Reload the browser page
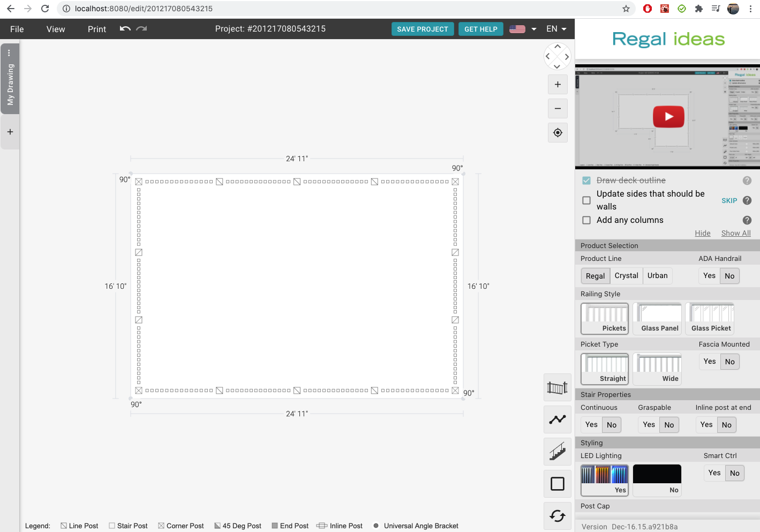This screenshot has height=532, width=760. pyautogui.click(x=45, y=9)
